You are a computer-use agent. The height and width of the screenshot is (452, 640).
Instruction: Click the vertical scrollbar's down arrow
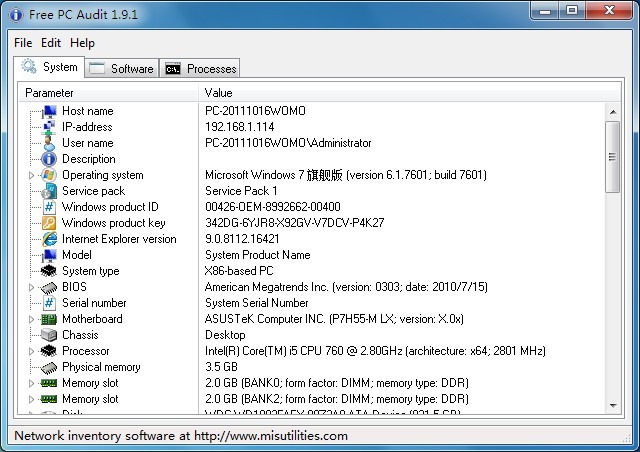pyautogui.click(x=613, y=406)
